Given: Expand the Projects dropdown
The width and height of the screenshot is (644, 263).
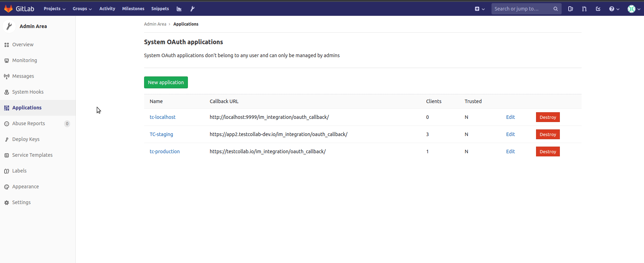Looking at the screenshot, I should point(55,9).
